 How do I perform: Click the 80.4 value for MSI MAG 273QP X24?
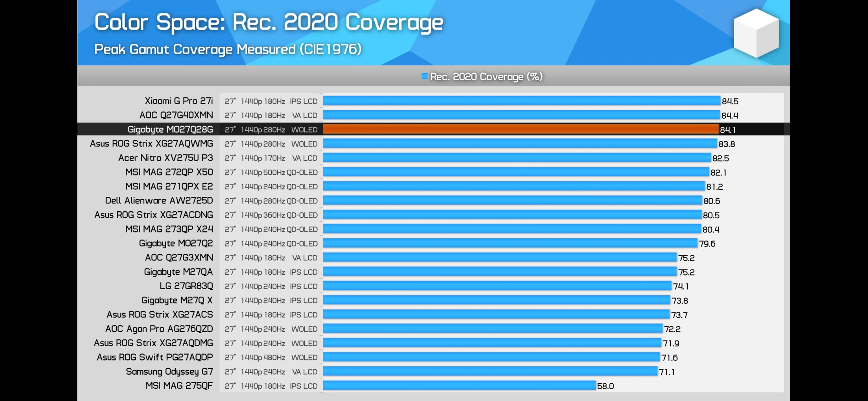pyautogui.click(x=711, y=229)
